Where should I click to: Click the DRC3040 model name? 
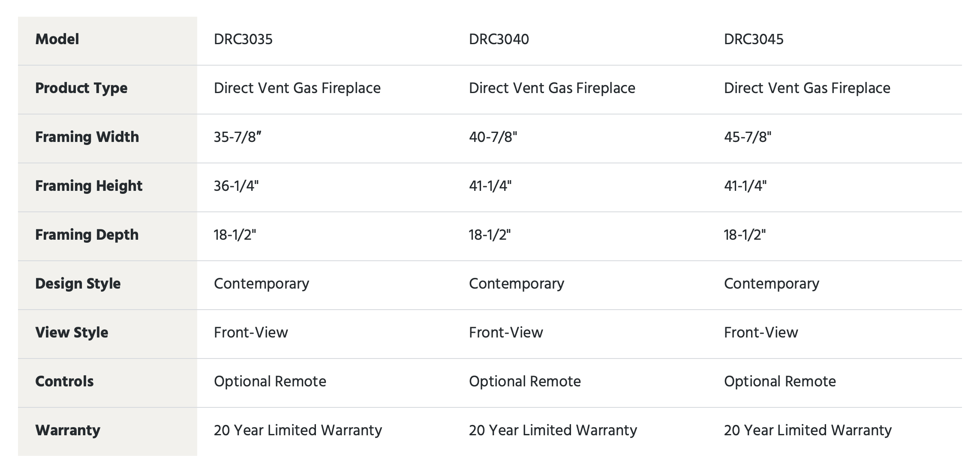tap(499, 39)
